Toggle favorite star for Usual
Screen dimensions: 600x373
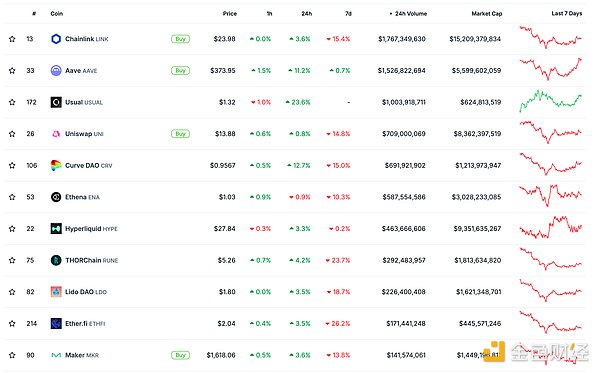click(12, 102)
